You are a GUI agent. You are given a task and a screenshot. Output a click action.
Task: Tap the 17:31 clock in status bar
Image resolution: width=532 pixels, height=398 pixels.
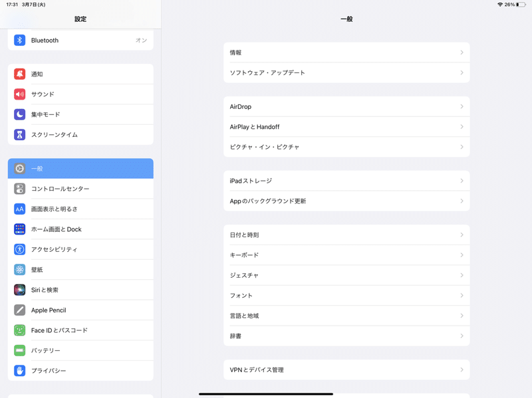12,5
